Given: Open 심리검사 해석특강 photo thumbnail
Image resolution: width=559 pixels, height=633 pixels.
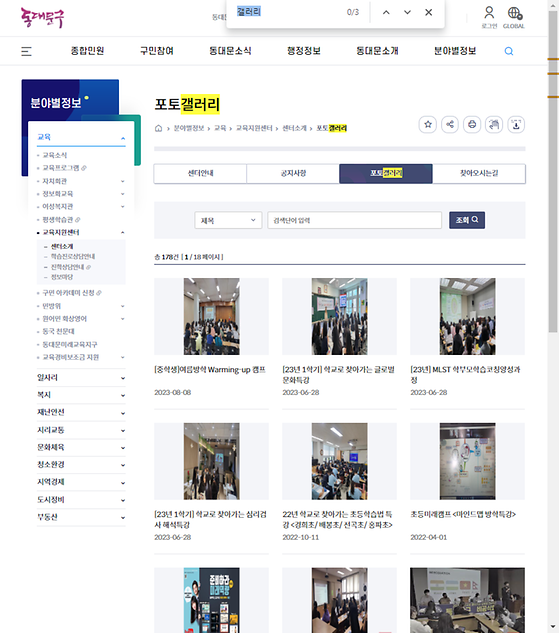Looking at the screenshot, I should tap(211, 461).
